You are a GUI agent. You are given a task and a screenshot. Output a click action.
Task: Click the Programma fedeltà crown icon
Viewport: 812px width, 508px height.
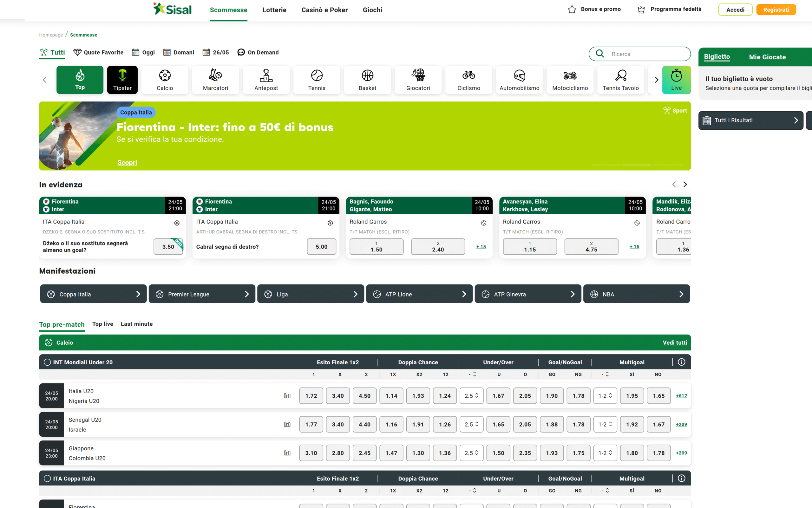[x=641, y=10]
